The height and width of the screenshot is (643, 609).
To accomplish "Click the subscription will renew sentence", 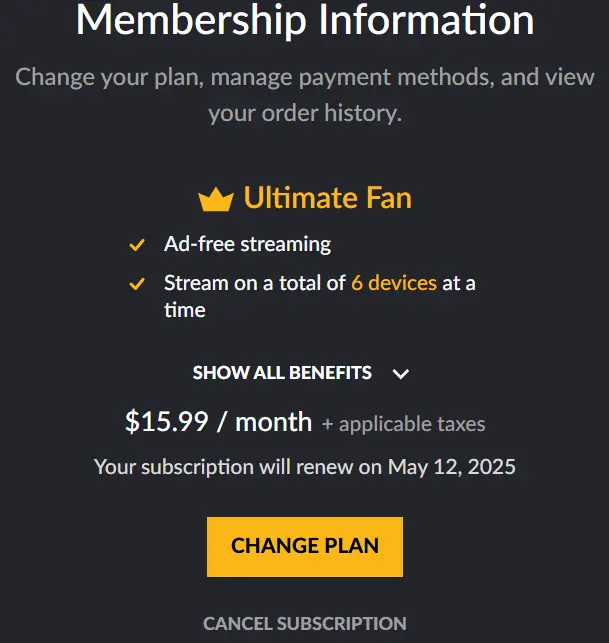I will (305, 467).
